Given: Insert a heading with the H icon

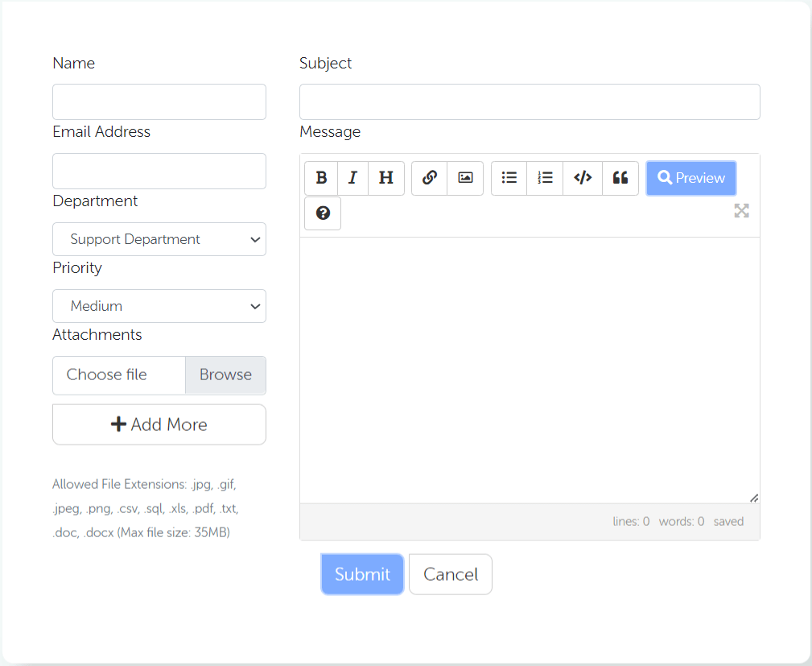Looking at the screenshot, I should 386,178.
